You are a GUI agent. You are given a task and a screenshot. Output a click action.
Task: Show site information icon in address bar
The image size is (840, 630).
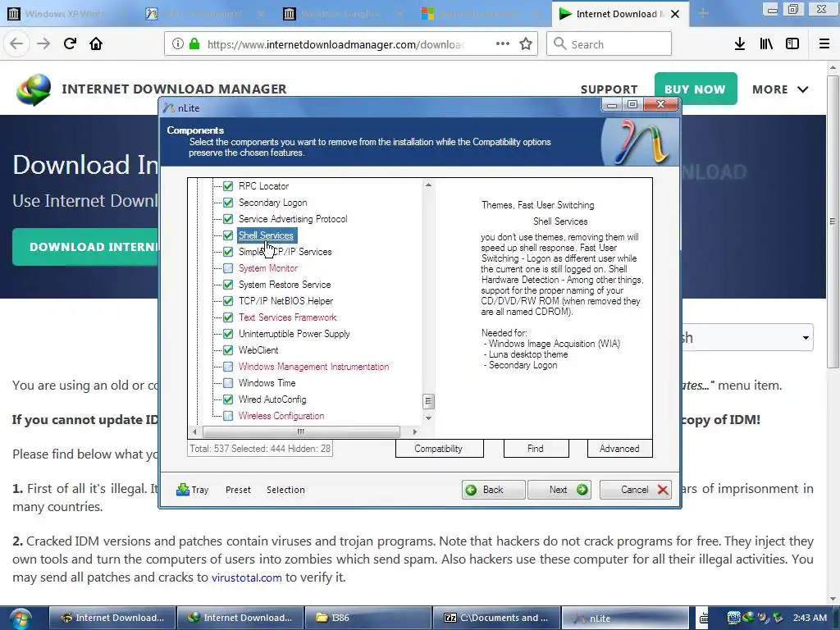(x=178, y=44)
